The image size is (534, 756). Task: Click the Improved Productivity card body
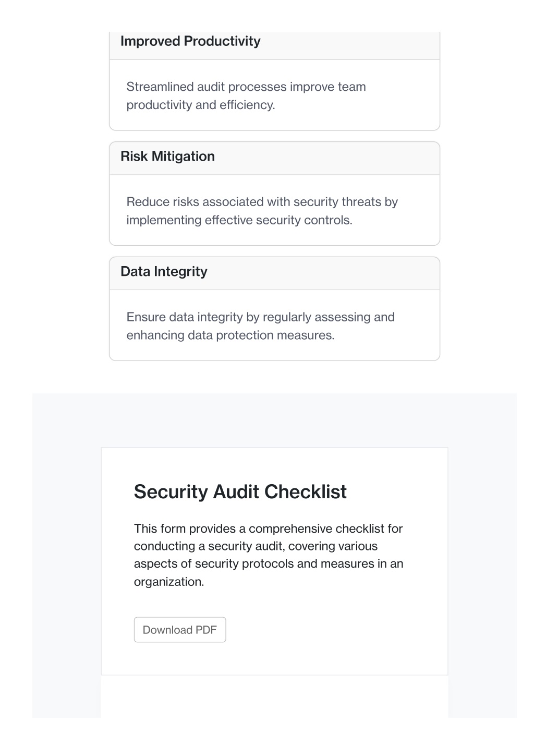[x=274, y=95]
